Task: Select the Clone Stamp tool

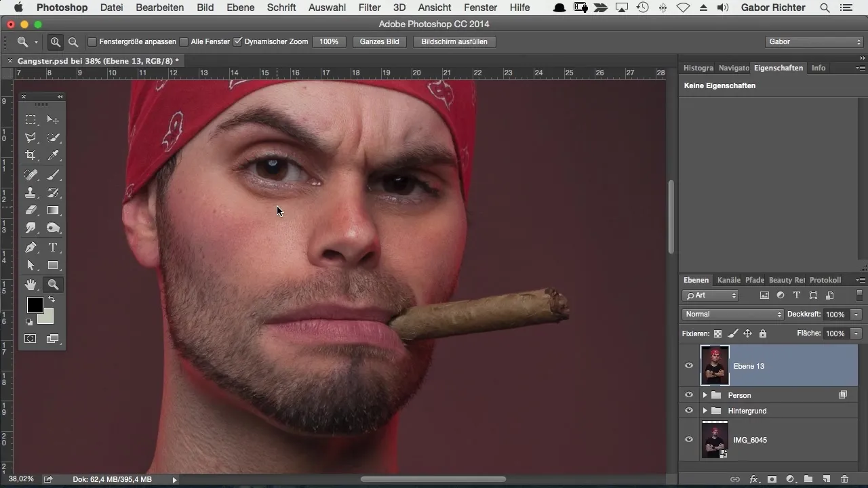Action: pyautogui.click(x=31, y=192)
